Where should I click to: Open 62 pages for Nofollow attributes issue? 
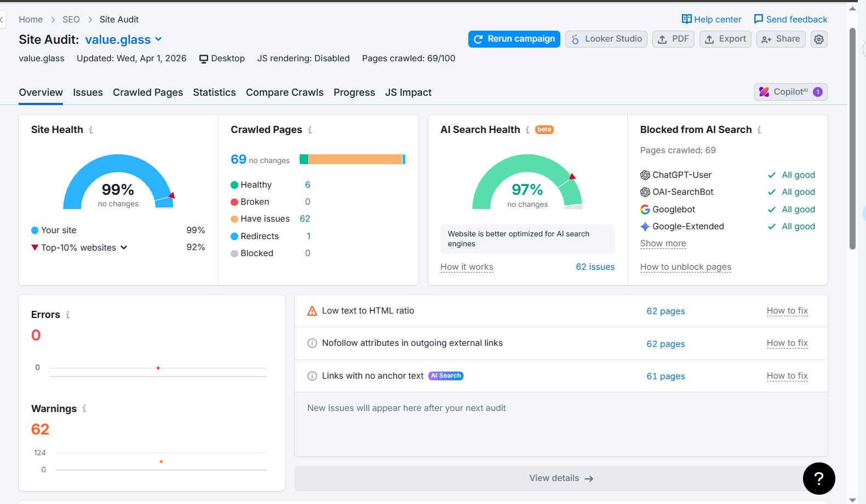point(666,344)
